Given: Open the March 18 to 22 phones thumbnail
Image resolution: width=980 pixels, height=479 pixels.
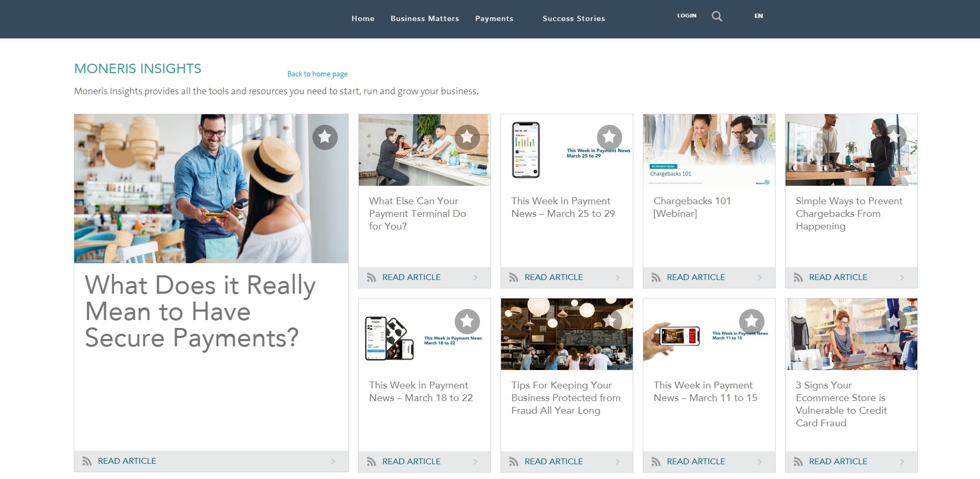Looking at the screenshot, I should click(x=425, y=334).
